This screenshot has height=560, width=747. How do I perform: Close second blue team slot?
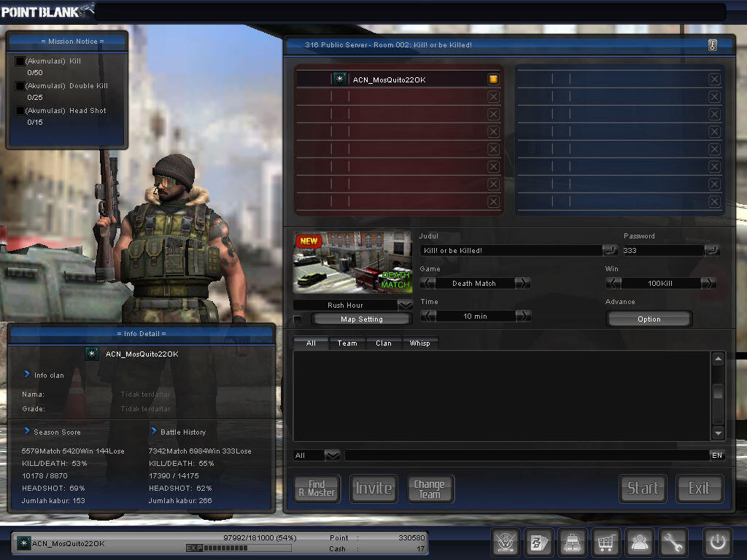click(x=714, y=97)
